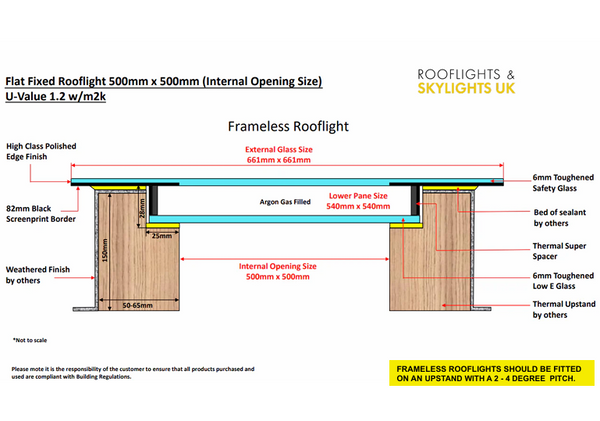Screen dimensions: 600x421
Task: Click the 'Weathered Finish by others' label
Action: (x=38, y=275)
